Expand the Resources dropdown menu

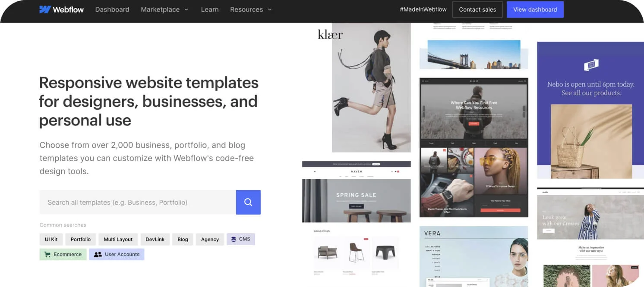(251, 9)
